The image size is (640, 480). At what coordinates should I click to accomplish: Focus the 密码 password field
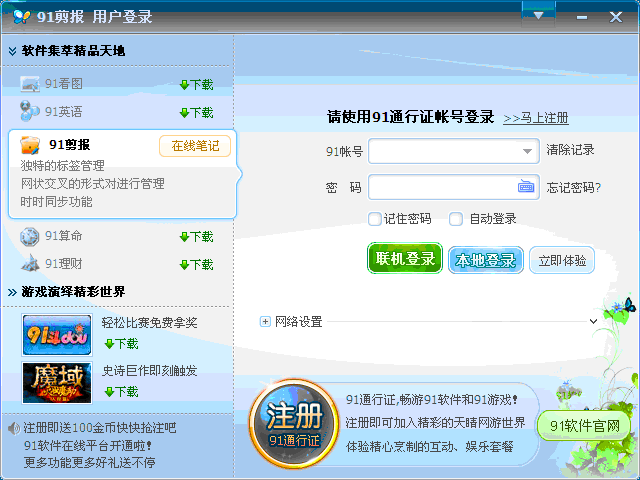click(x=454, y=187)
